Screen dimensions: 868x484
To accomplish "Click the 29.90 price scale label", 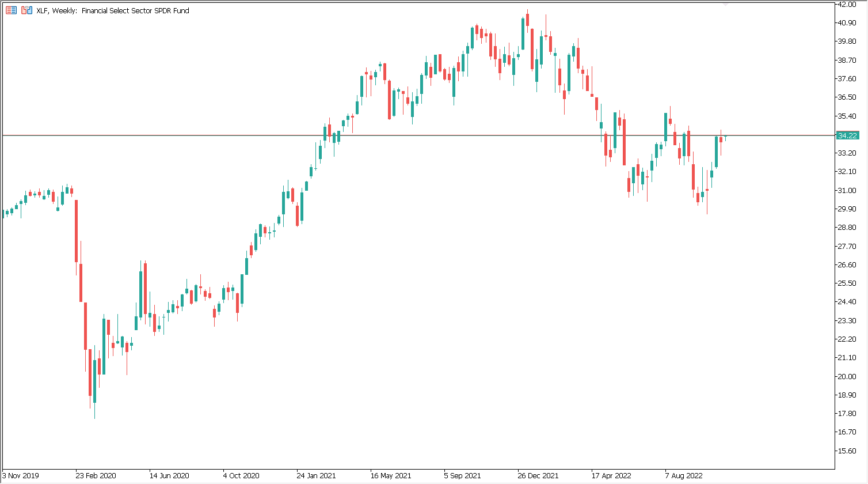I will click(847, 209).
